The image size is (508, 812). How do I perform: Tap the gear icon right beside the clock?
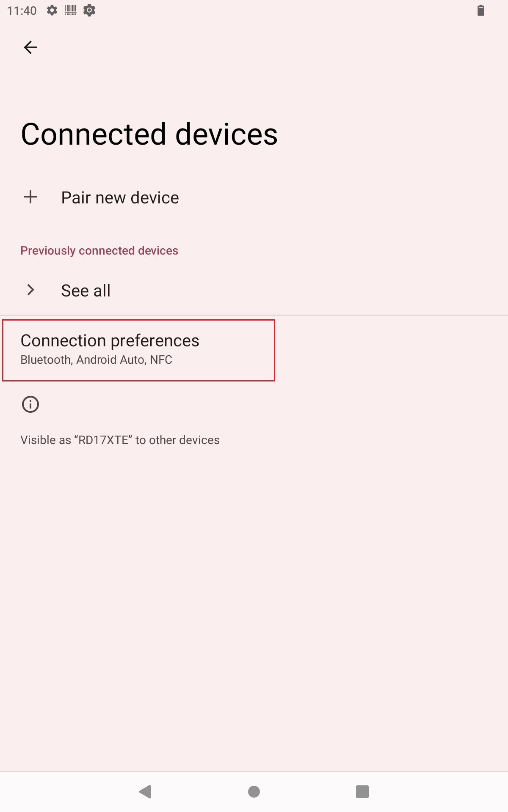[52, 10]
